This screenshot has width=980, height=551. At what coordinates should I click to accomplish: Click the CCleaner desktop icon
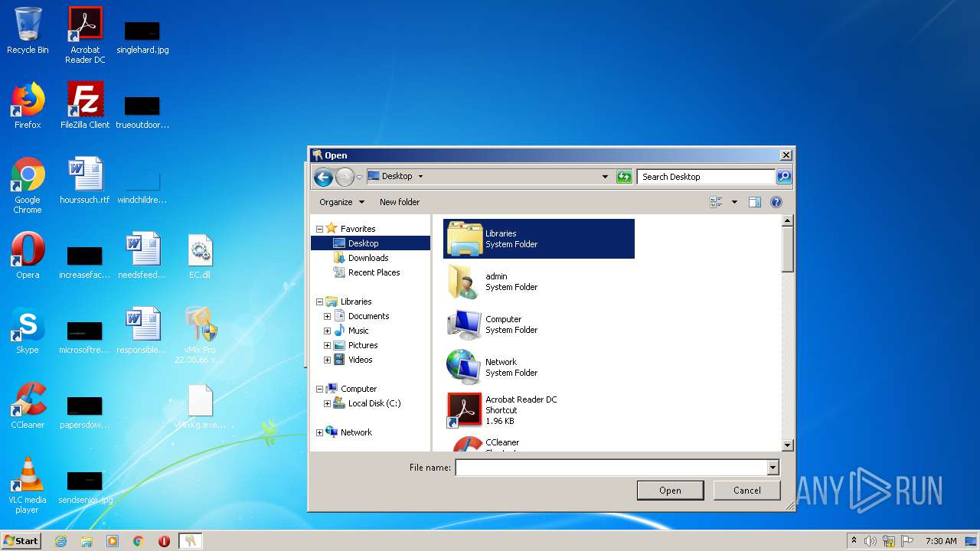28,406
